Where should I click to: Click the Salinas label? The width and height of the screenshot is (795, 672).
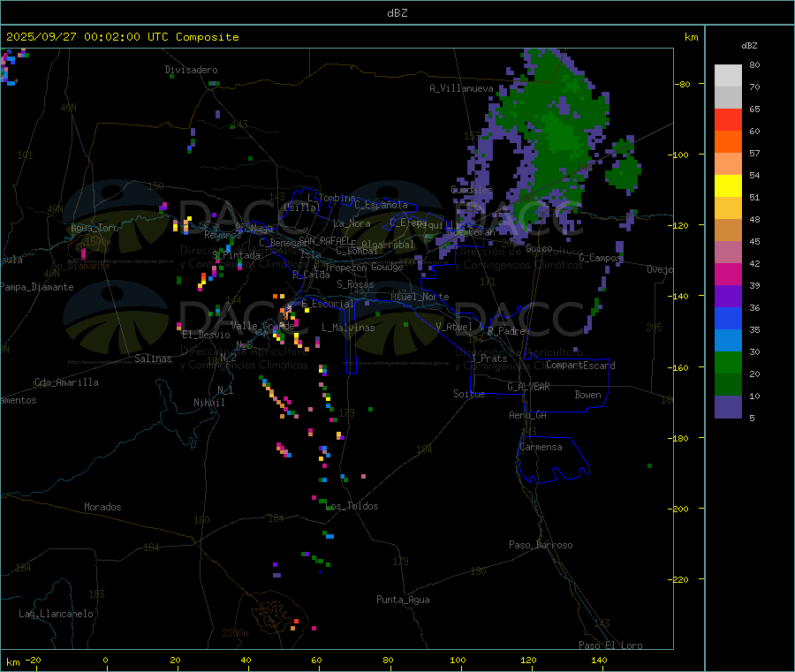point(153,359)
